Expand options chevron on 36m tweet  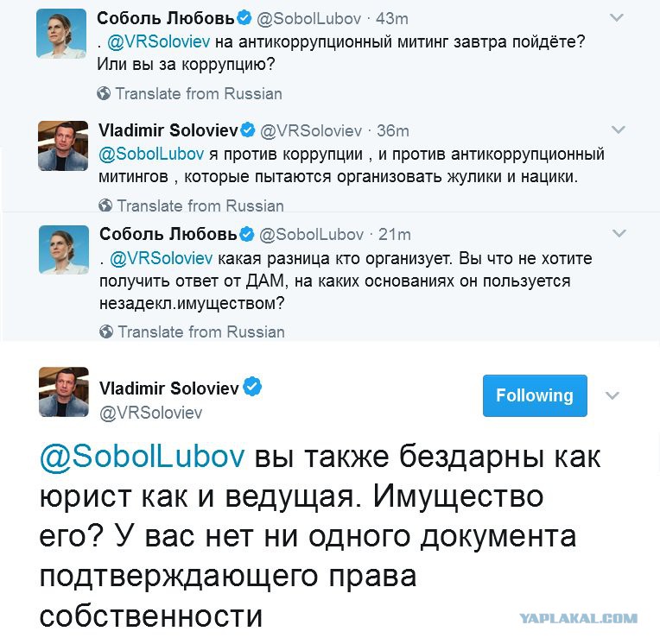pyautogui.click(x=618, y=129)
